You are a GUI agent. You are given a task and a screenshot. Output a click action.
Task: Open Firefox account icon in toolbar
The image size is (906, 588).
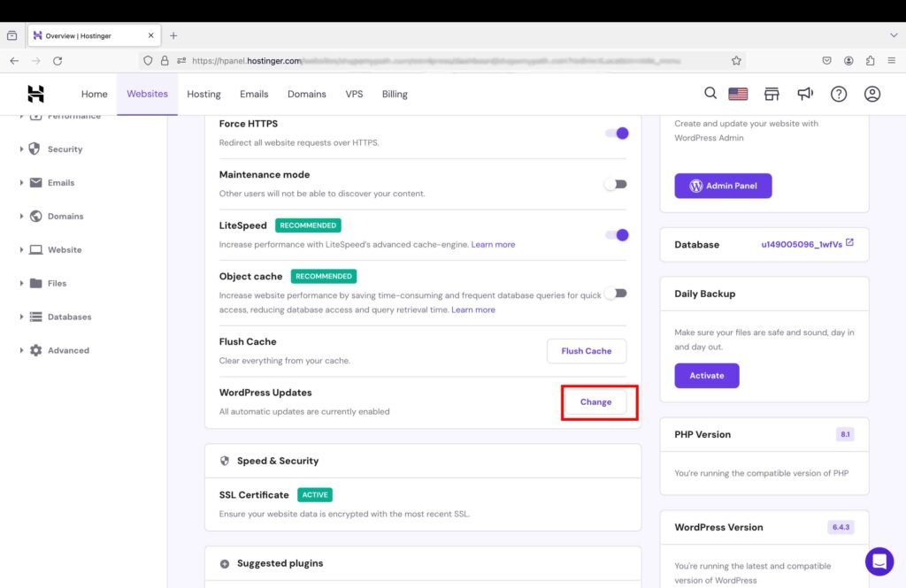pyautogui.click(x=848, y=61)
